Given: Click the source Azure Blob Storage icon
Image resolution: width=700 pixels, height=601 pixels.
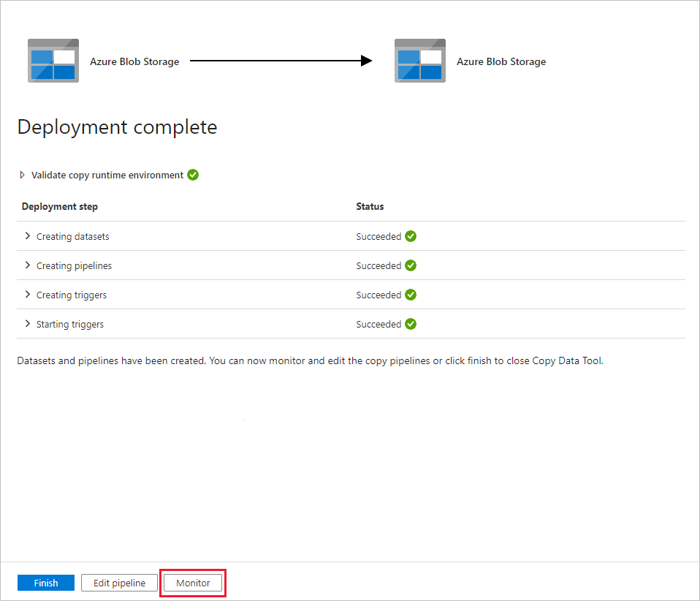Looking at the screenshot, I should (53, 60).
